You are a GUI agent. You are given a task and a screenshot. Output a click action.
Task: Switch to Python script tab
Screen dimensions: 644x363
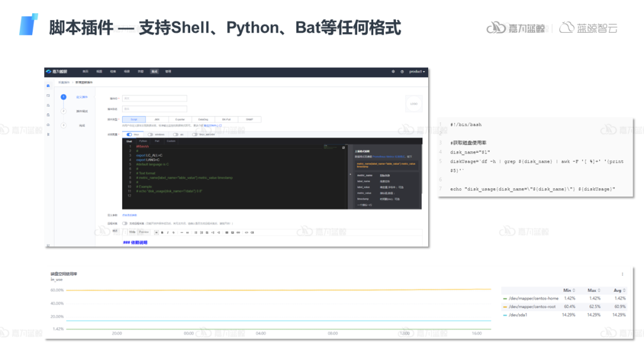coord(143,141)
